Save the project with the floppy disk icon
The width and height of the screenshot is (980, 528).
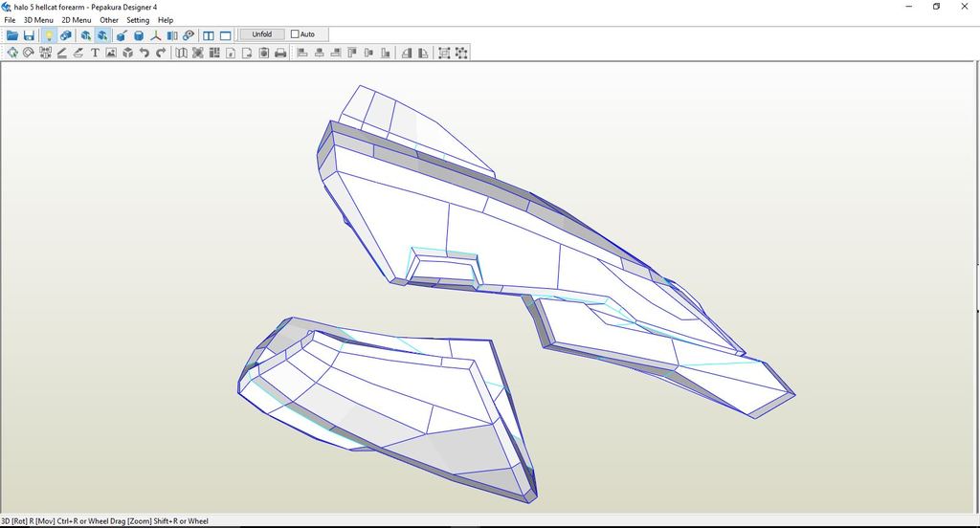pyautogui.click(x=29, y=35)
